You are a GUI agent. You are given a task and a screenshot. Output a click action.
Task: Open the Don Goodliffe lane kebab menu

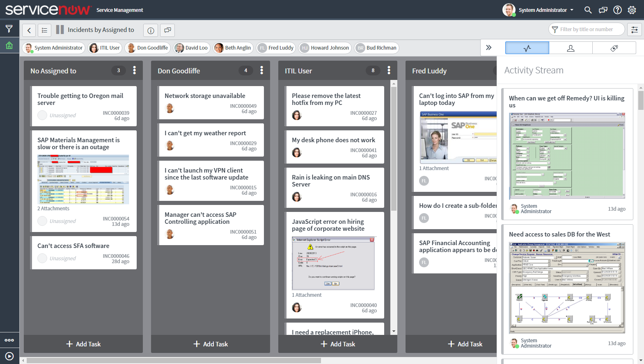(x=261, y=71)
